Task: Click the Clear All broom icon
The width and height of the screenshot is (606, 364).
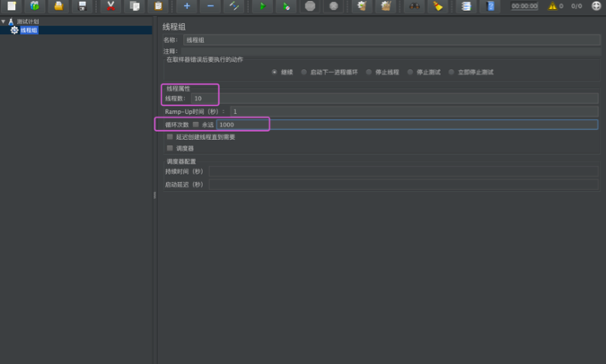Action: click(385, 6)
